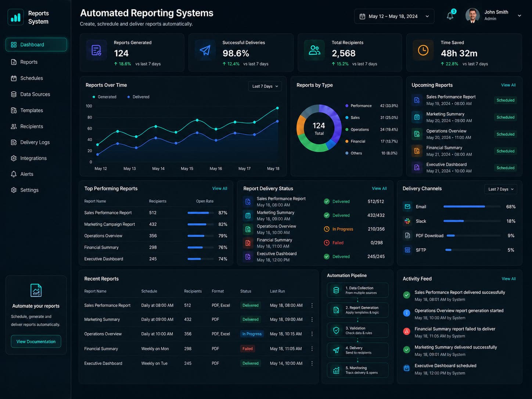Image resolution: width=532 pixels, height=399 pixels.
Task: Click the Report Generation pipeline icon
Action: (336, 310)
